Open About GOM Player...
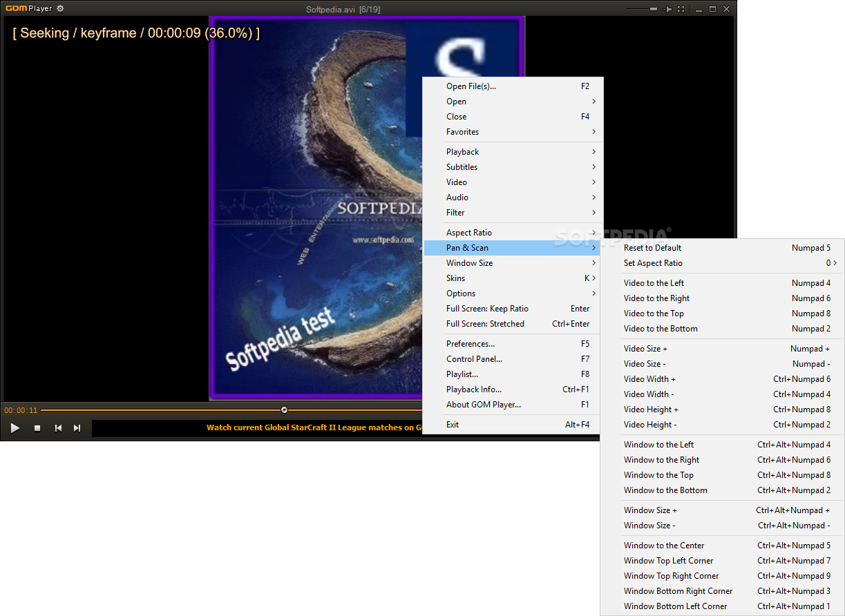 click(513, 405)
